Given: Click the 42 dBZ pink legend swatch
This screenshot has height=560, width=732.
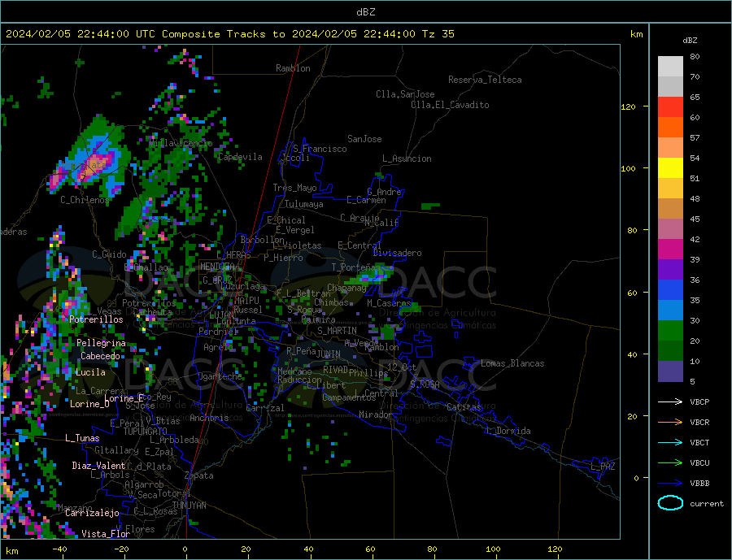Looking at the screenshot, I should pos(670,228).
